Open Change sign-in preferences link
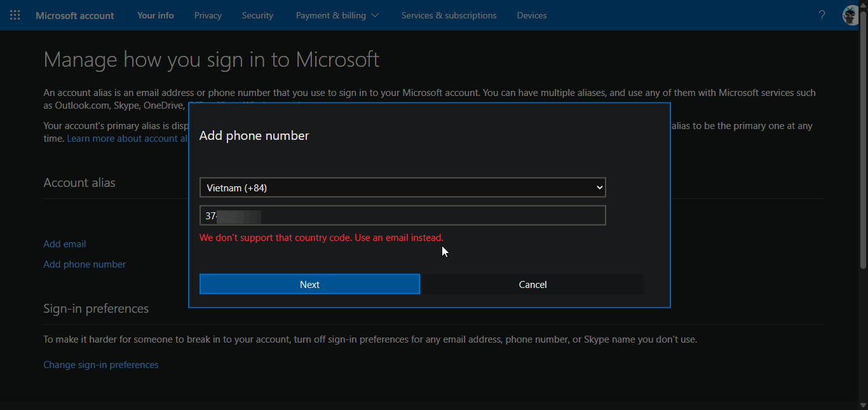The width and height of the screenshot is (868, 410). pos(101,365)
